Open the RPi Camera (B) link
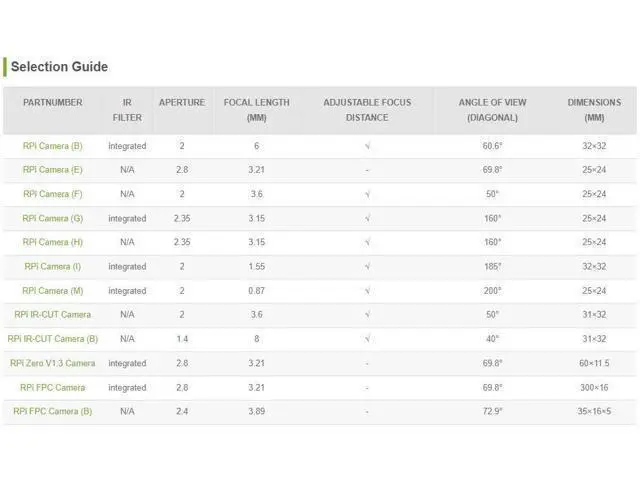640x480 pixels. [53, 146]
